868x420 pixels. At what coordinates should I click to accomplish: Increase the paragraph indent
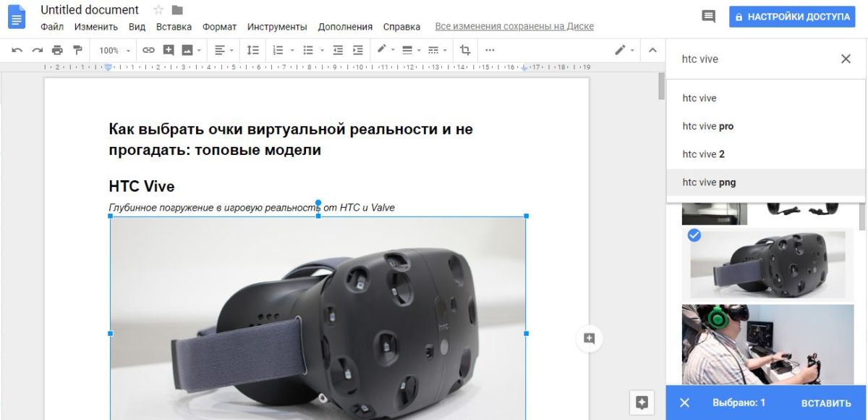tap(357, 51)
